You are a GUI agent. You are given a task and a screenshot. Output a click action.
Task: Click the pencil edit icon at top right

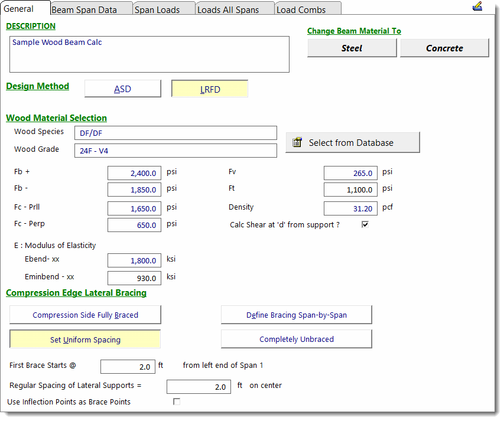coord(477,6)
